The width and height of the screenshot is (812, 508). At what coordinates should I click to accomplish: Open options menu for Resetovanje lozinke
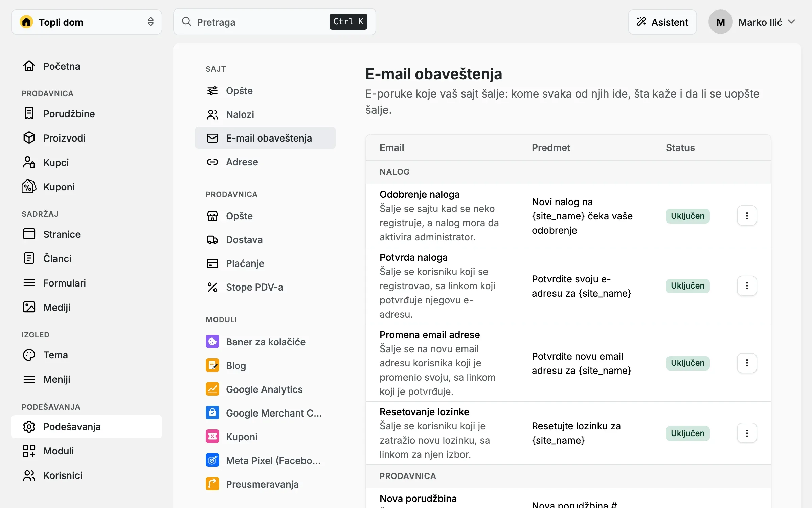pyautogui.click(x=747, y=433)
